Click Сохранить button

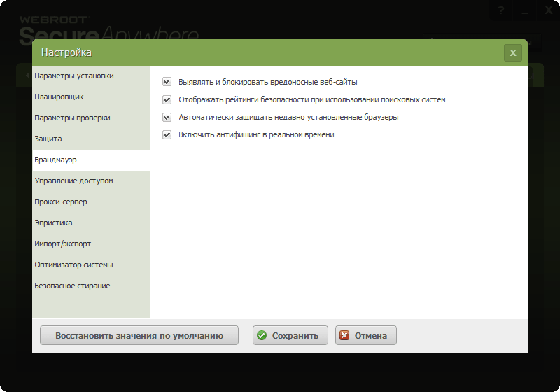pyautogui.click(x=290, y=335)
